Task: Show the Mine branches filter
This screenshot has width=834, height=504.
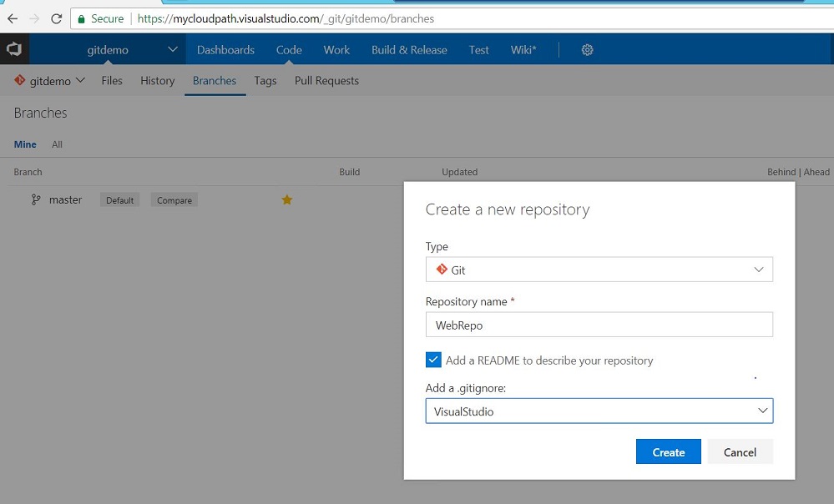Action: [25, 144]
